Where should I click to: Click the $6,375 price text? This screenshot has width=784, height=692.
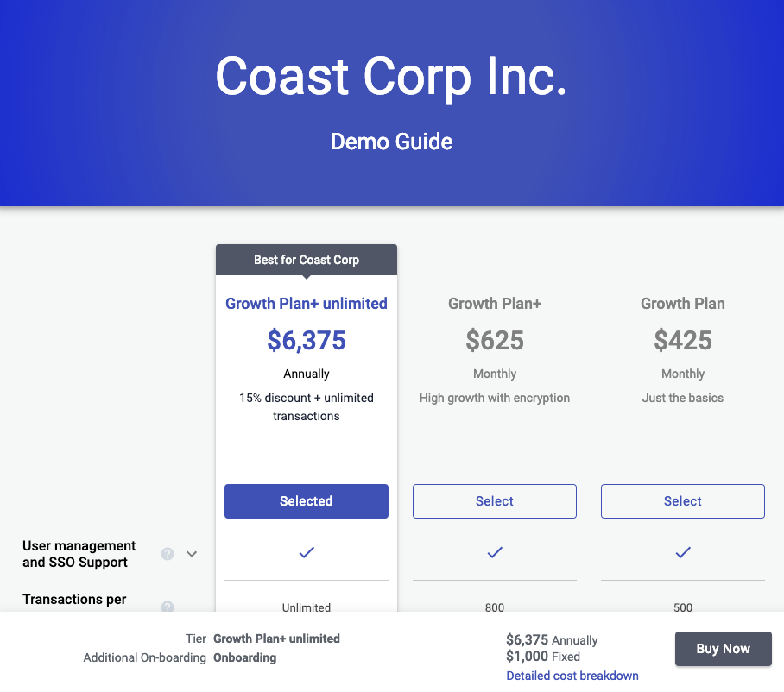pos(307,340)
